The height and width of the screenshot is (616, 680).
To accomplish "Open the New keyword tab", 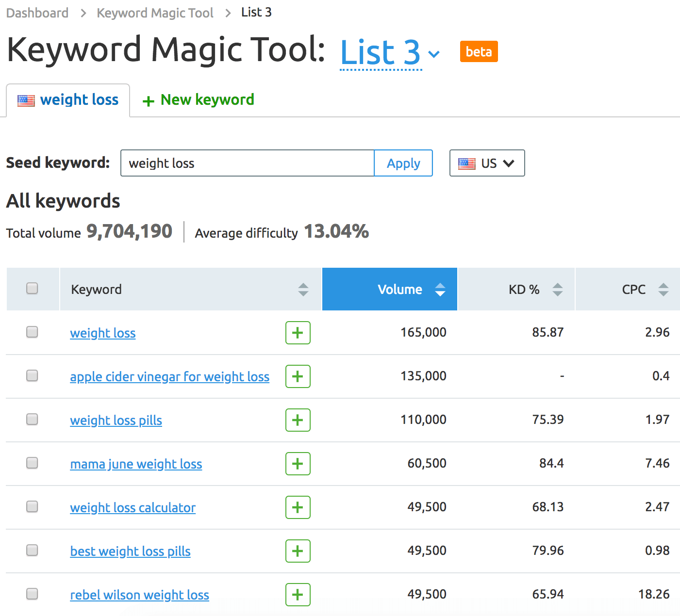I will (x=198, y=100).
